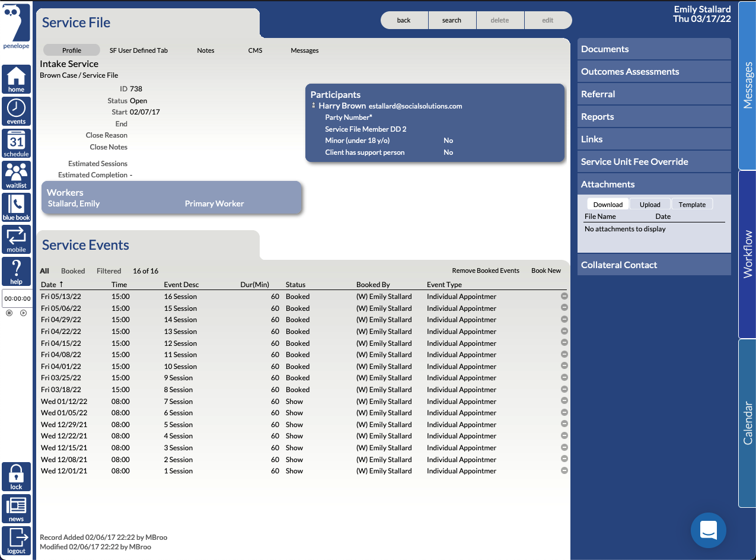Click the back button
The height and width of the screenshot is (560, 756).
point(404,20)
